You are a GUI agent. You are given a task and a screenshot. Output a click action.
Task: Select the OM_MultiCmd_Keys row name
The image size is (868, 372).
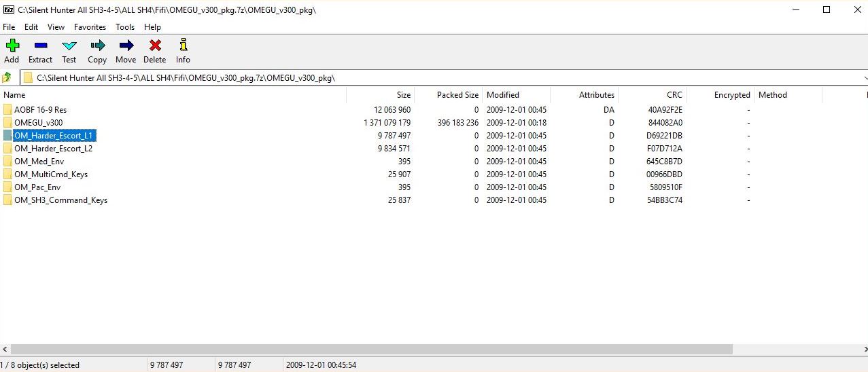click(x=51, y=174)
